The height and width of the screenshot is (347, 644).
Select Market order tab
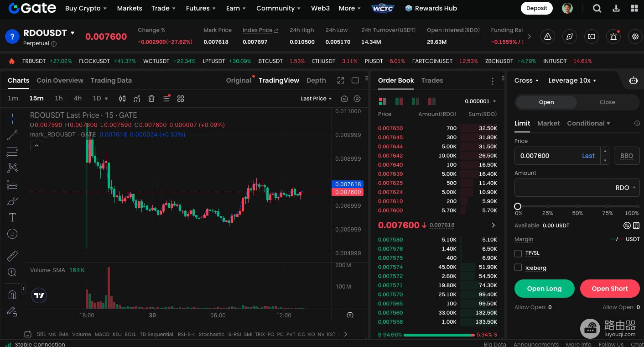click(x=548, y=123)
